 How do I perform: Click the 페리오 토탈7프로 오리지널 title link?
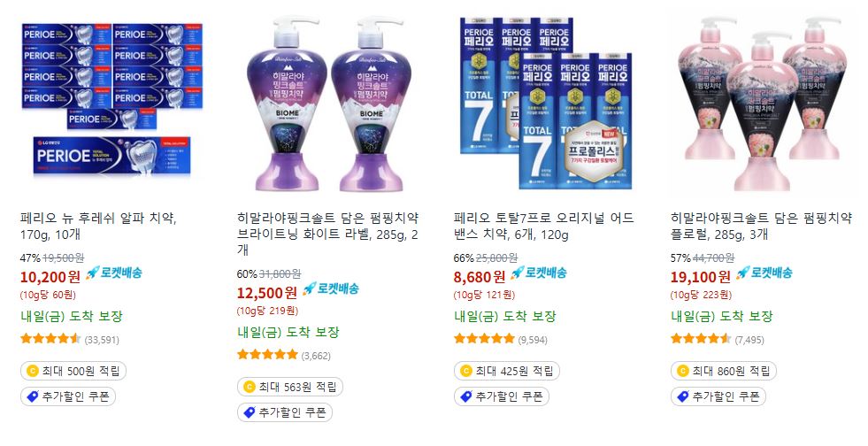click(x=543, y=226)
